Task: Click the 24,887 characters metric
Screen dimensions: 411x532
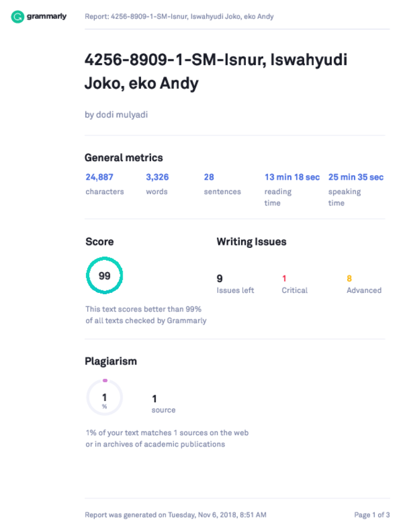Action: [x=99, y=177]
